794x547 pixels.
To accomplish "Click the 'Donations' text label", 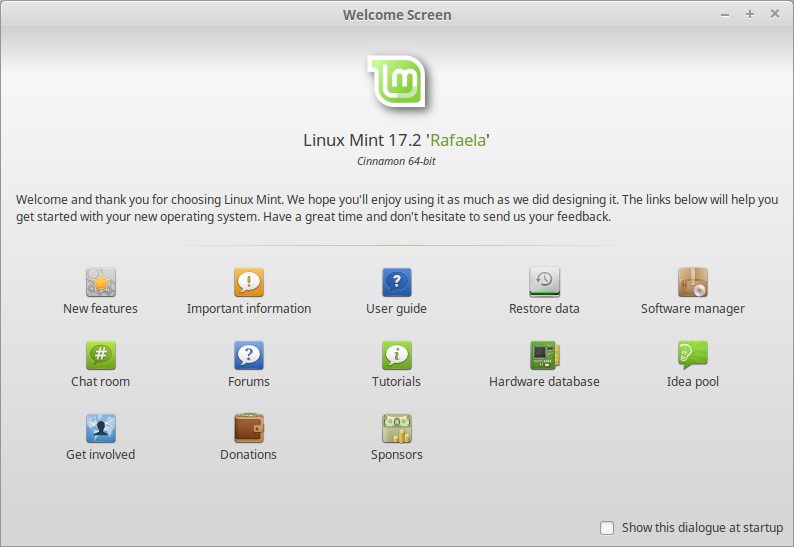I will tap(249, 455).
